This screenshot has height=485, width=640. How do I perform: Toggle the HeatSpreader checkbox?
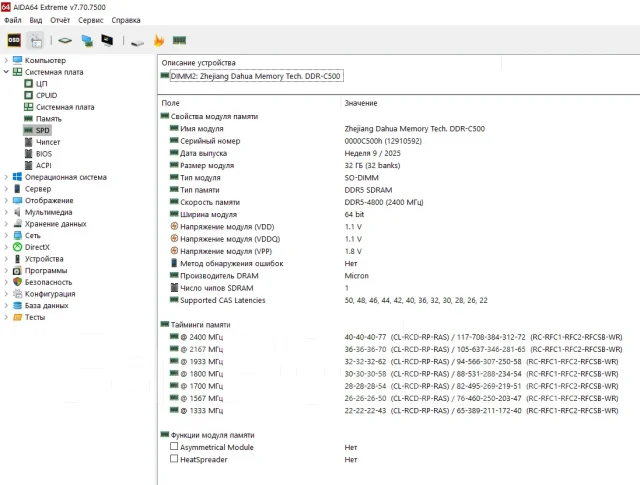pyautogui.click(x=174, y=458)
